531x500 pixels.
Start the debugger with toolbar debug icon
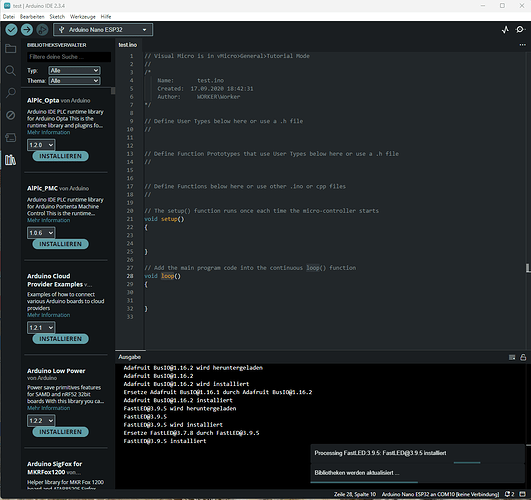(x=42, y=30)
